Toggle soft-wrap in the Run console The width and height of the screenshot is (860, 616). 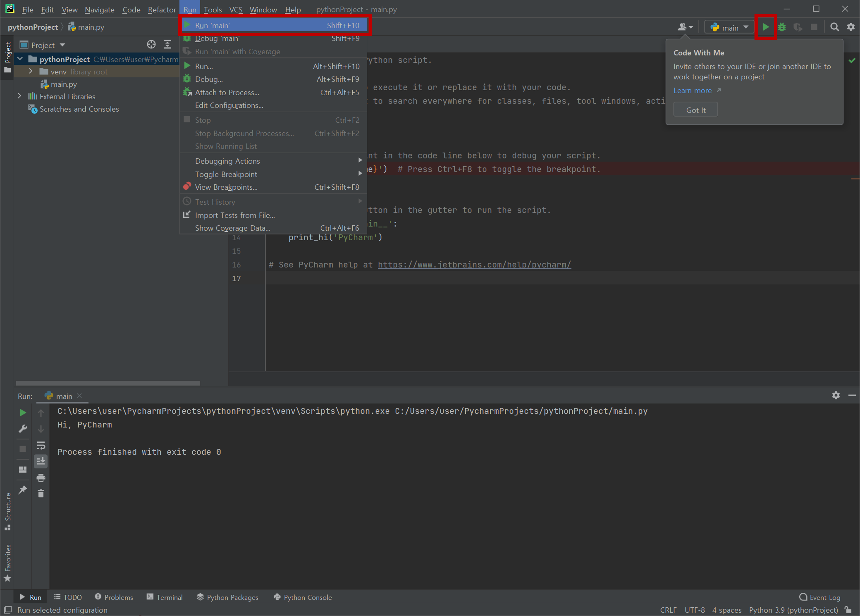point(41,445)
